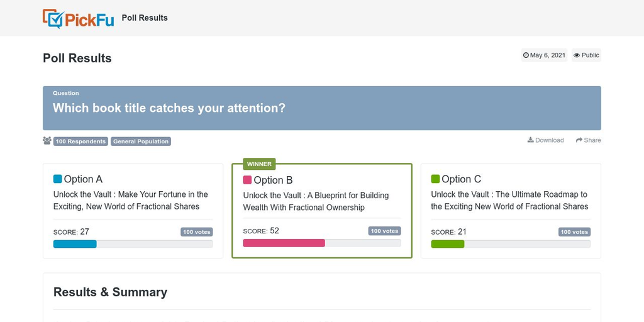Screen dimensions: 644x322
Task: Click the Poll Results header text beside logo
Action: [x=145, y=18]
